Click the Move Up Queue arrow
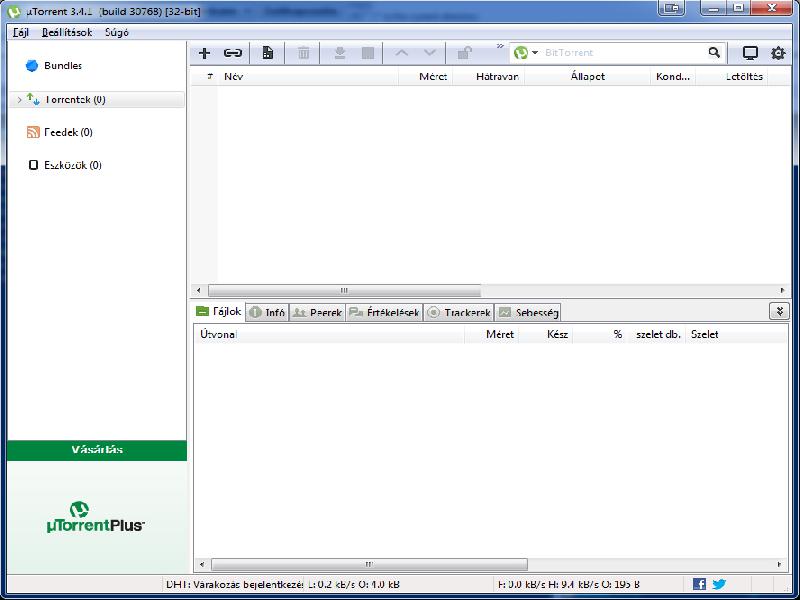The image size is (800, 600). point(402,53)
